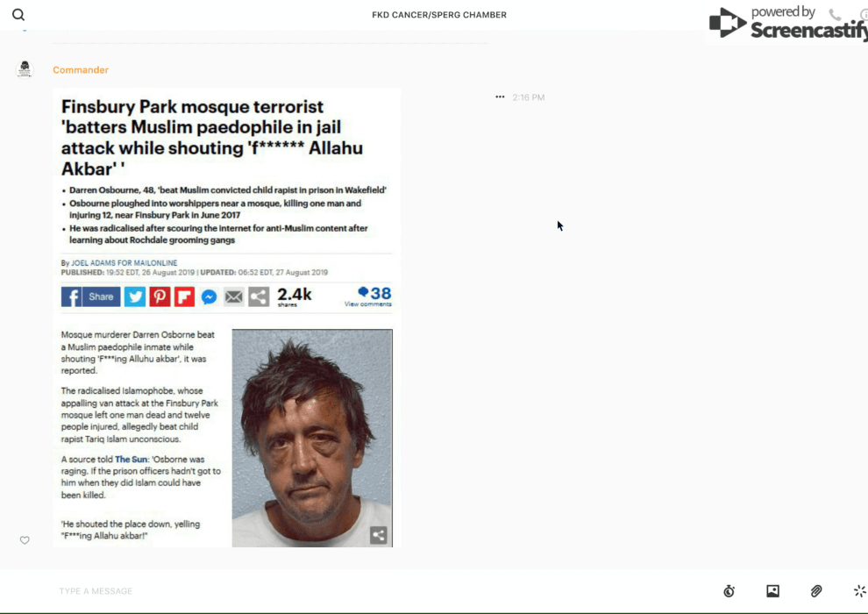Image resolution: width=868 pixels, height=614 pixels.
Task: Click in the Type a Message field
Action: click(x=351, y=591)
